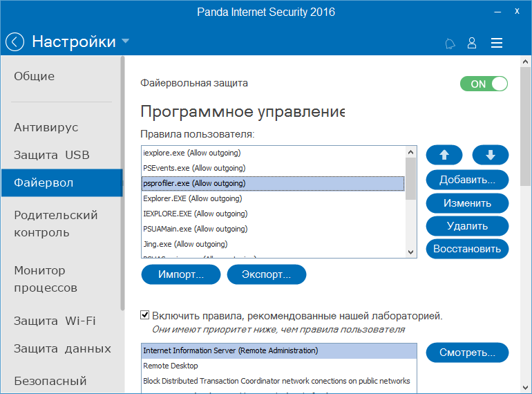532x394 pixels.
Task: Click the main page scroll-down arrow
Action: click(x=525, y=388)
